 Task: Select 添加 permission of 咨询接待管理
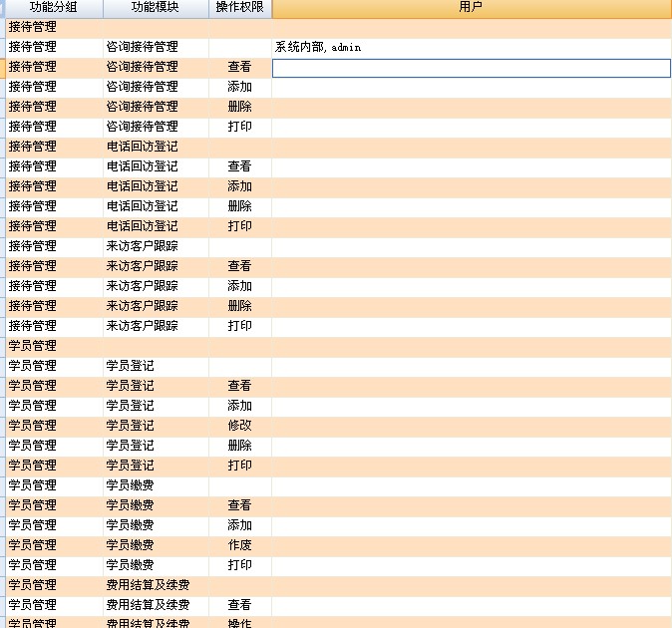pos(240,87)
